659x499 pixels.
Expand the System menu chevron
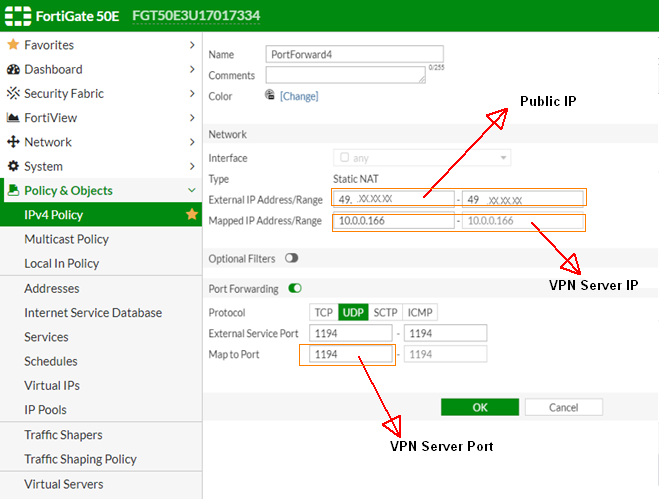(192, 166)
